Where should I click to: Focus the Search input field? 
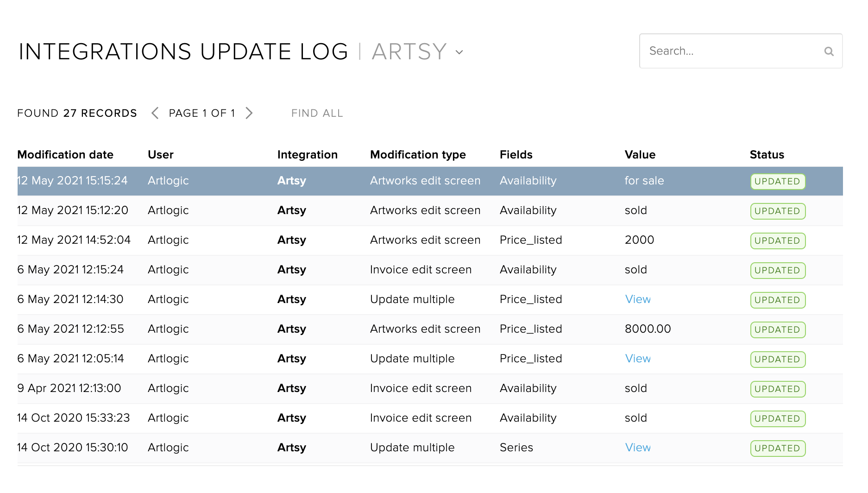(x=741, y=51)
